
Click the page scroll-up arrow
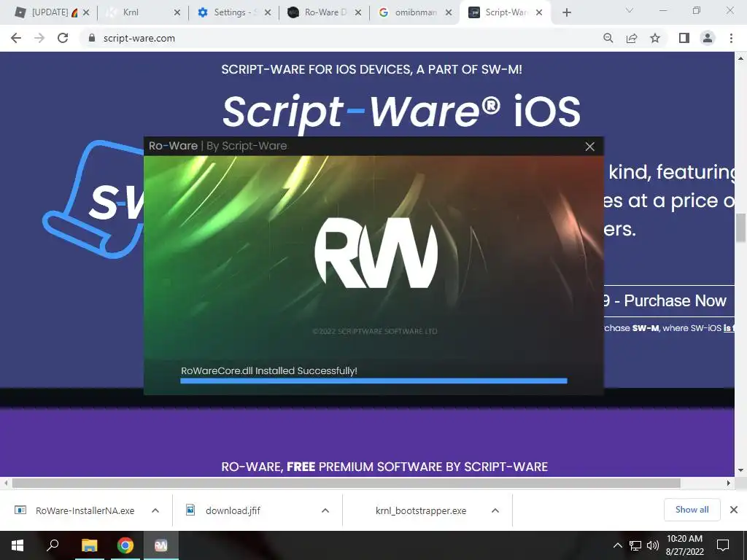741,58
